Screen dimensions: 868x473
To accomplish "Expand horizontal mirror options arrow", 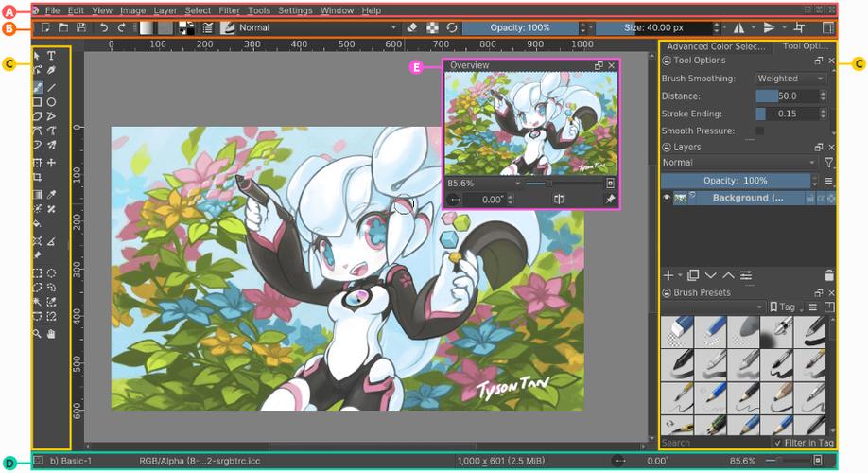I will (754, 27).
